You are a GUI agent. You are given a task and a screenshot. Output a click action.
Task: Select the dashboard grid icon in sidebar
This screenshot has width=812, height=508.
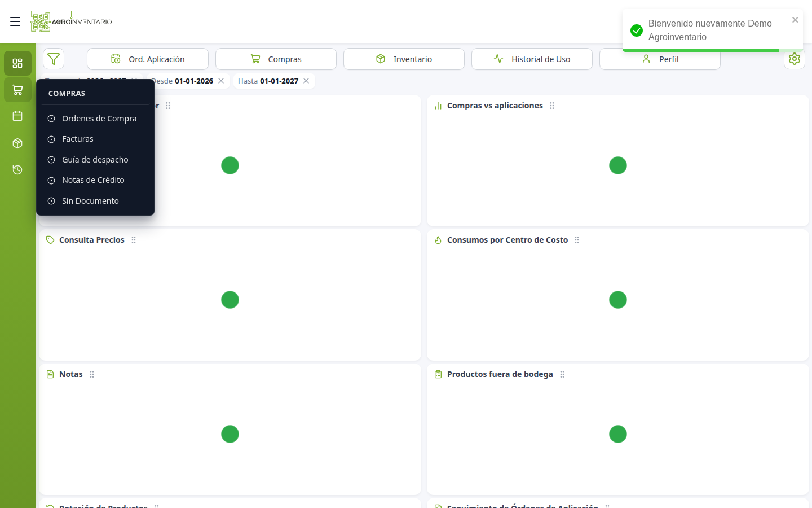point(17,63)
